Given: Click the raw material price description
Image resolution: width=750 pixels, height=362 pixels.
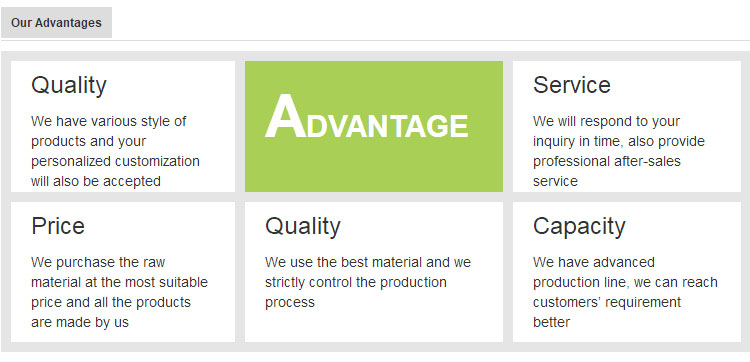Looking at the screenshot, I should (120, 292).
